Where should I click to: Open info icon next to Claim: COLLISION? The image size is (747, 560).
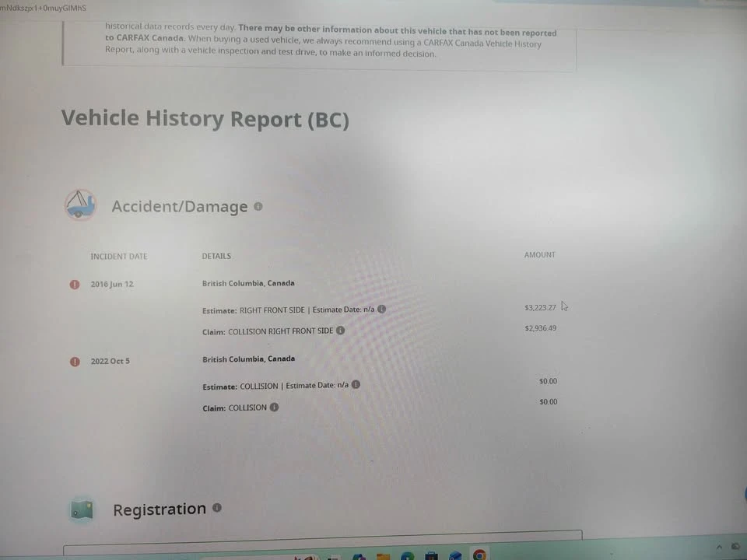(274, 407)
